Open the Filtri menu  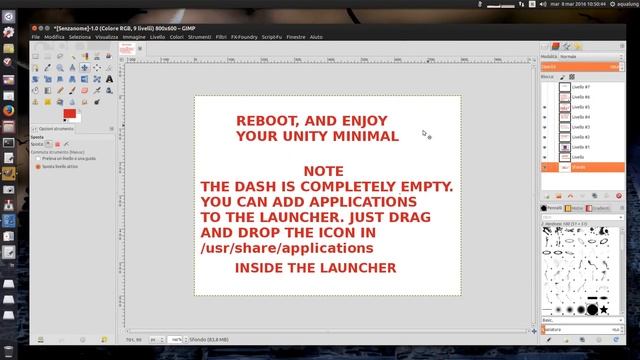[x=221, y=37]
